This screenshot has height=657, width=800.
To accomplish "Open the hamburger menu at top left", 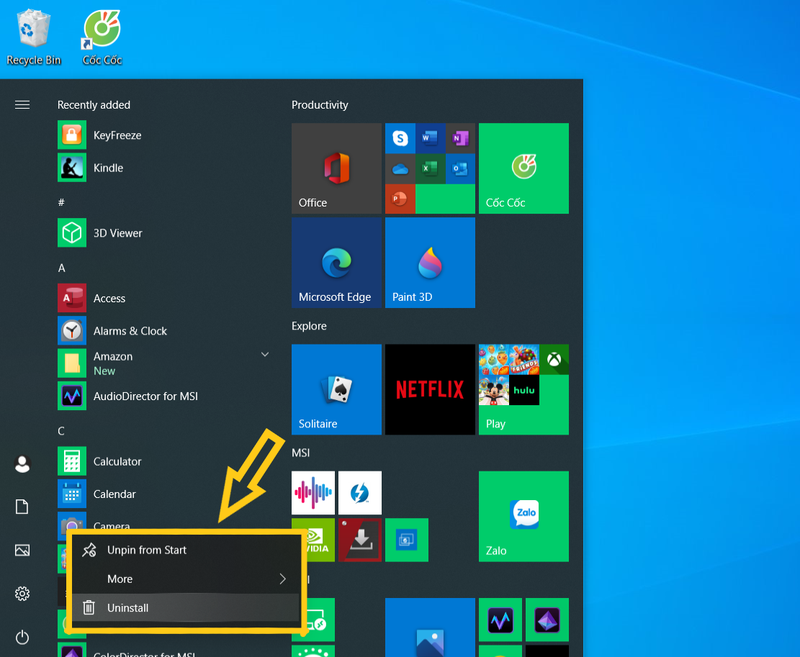I will 22,103.
